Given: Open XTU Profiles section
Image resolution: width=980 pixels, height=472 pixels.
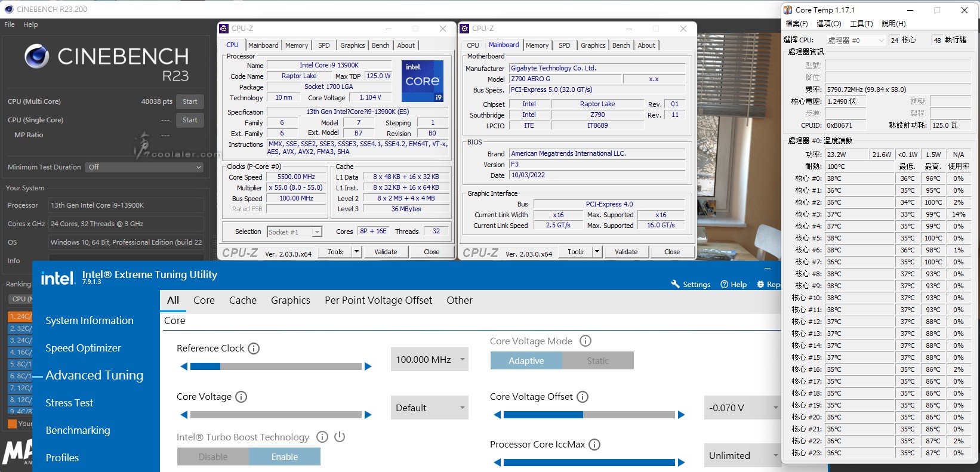Looking at the screenshot, I should click(x=62, y=458).
